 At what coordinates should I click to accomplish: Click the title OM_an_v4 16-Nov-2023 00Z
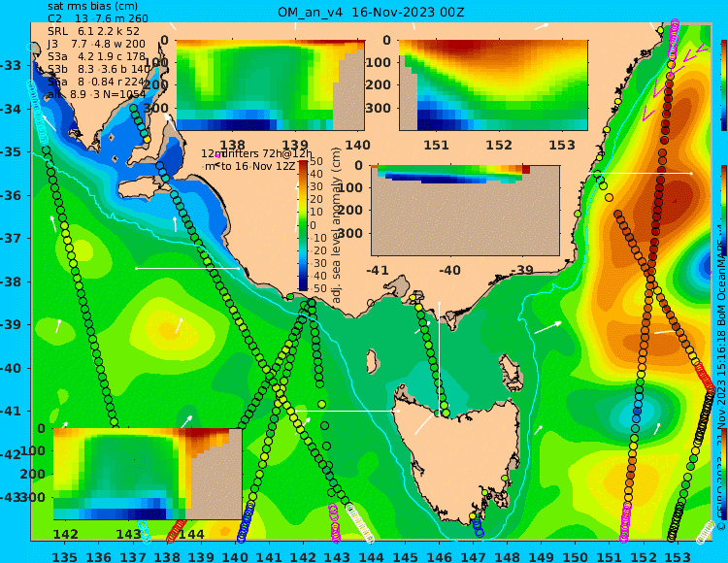coord(371,12)
